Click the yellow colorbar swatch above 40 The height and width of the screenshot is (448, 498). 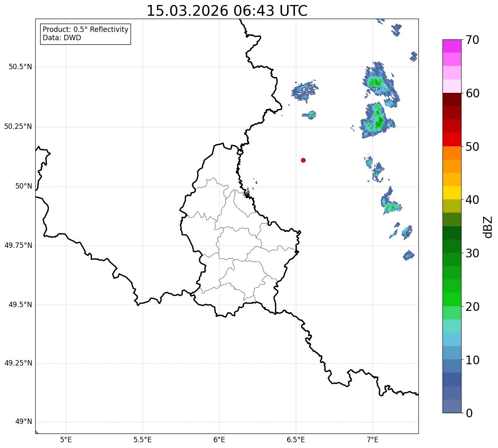tap(452, 193)
